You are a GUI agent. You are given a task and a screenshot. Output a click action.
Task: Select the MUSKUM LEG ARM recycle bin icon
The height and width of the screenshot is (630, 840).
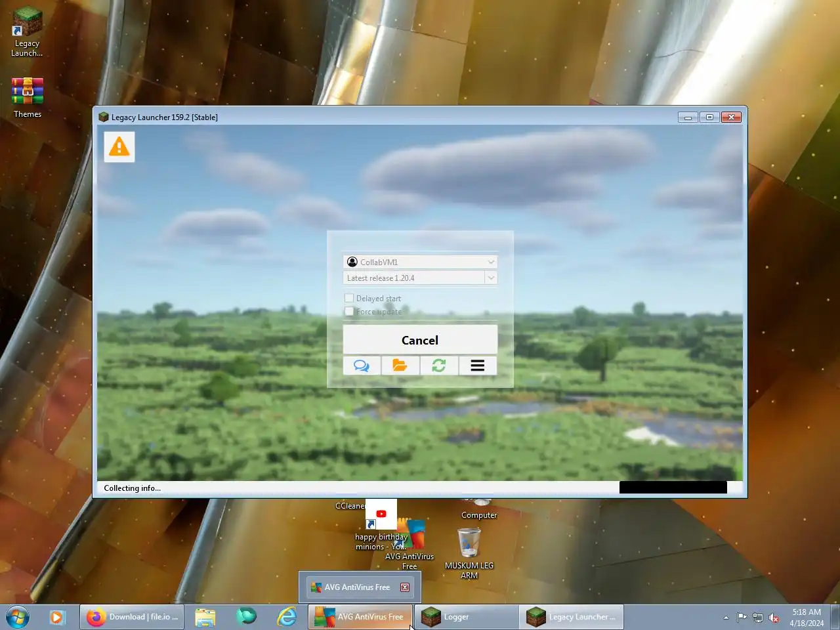[469, 553]
